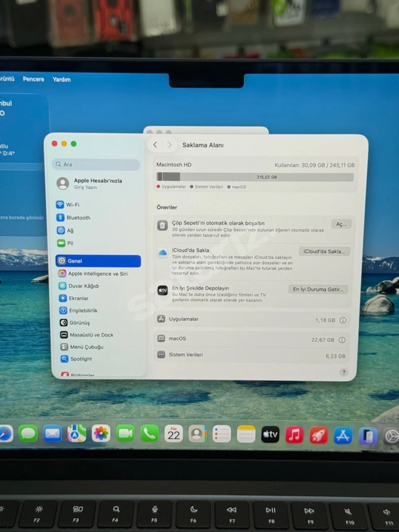Select the macOS storage row
399x532 pixels.
252,339
